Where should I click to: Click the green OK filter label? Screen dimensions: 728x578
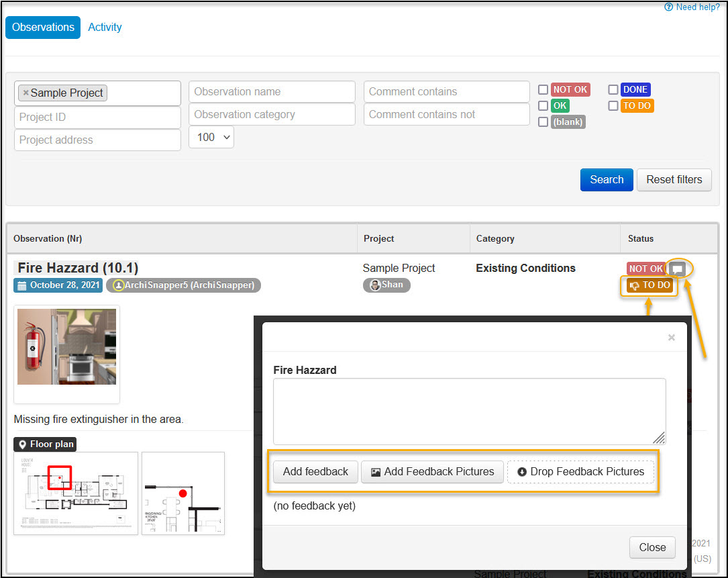tap(560, 105)
